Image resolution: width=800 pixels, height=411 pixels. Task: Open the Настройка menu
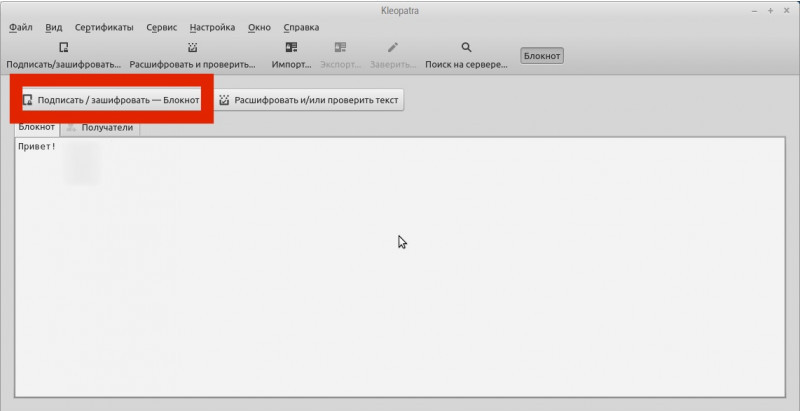[212, 28]
